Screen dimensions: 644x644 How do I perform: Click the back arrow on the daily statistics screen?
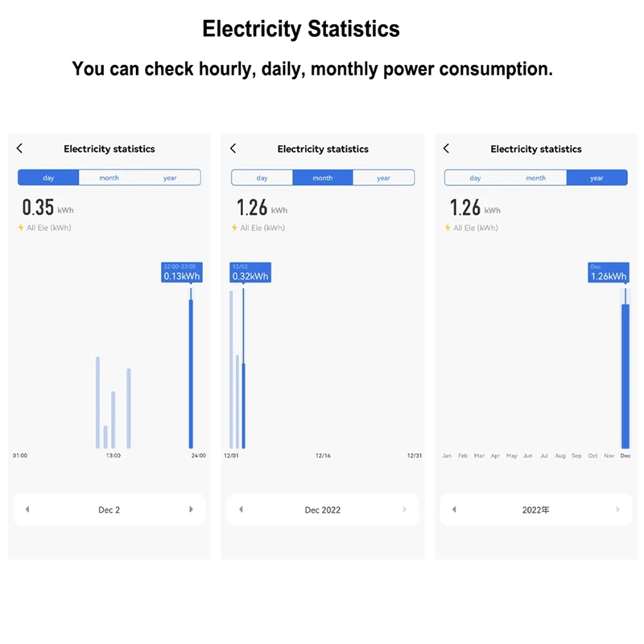click(x=19, y=148)
